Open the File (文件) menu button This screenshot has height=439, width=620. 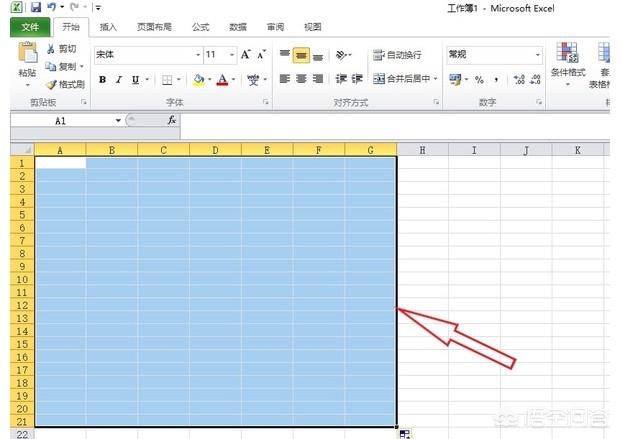point(29,27)
